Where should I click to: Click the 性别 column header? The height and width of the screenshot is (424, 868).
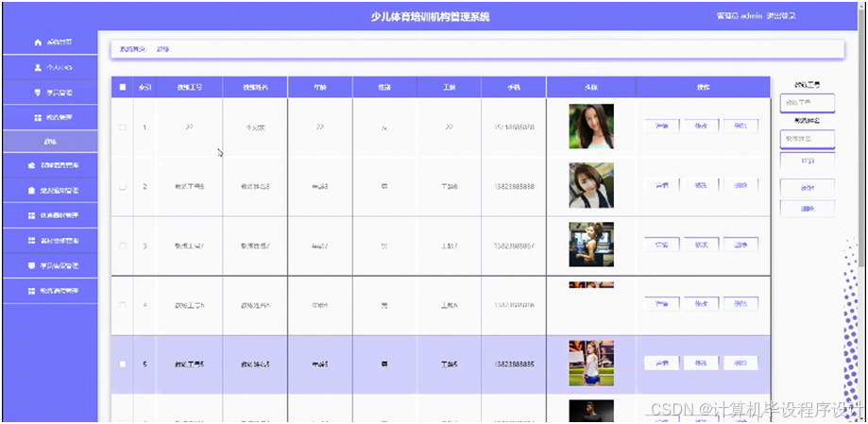[x=384, y=87]
